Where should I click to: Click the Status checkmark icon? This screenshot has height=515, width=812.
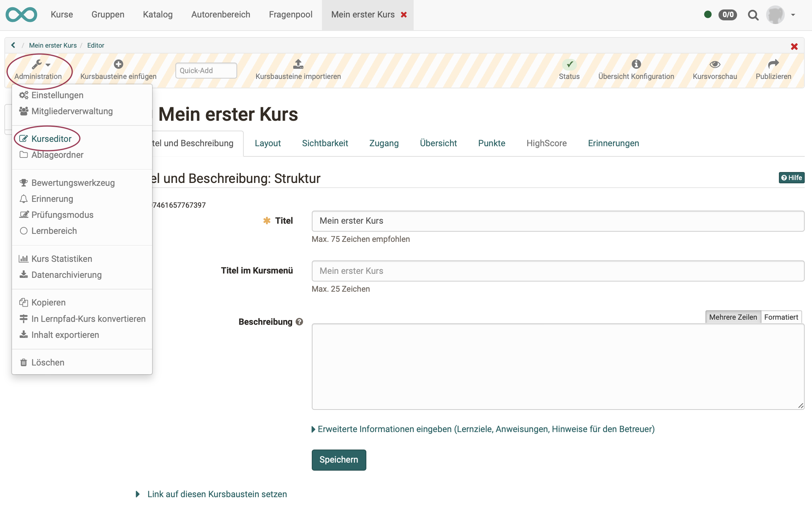569,64
